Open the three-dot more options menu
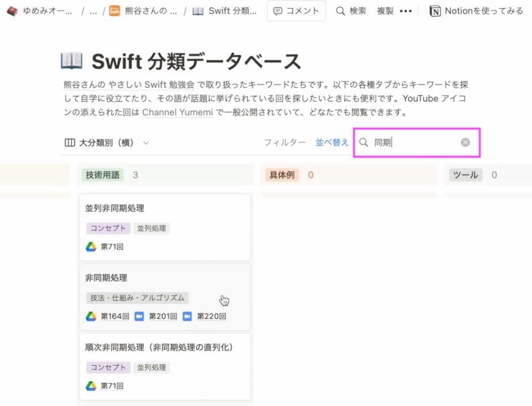 (406, 11)
